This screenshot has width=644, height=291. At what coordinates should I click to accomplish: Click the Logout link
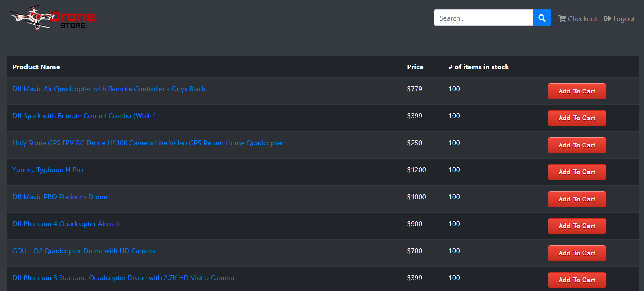click(x=620, y=18)
